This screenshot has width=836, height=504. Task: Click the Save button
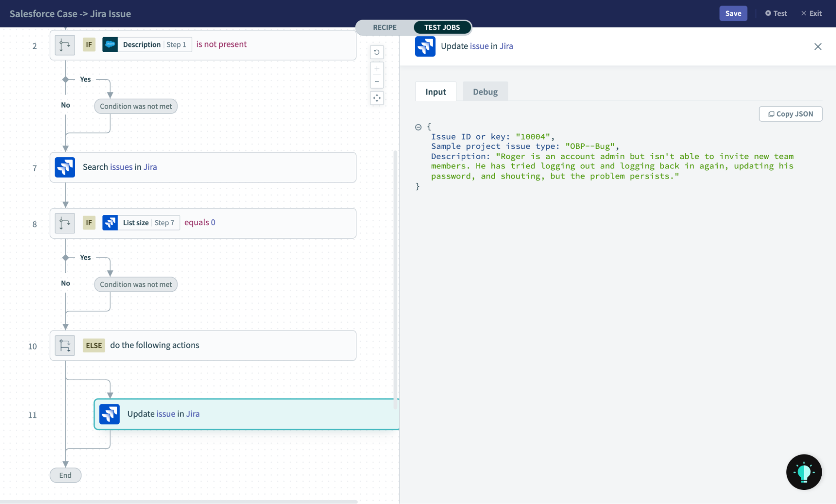pos(733,13)
